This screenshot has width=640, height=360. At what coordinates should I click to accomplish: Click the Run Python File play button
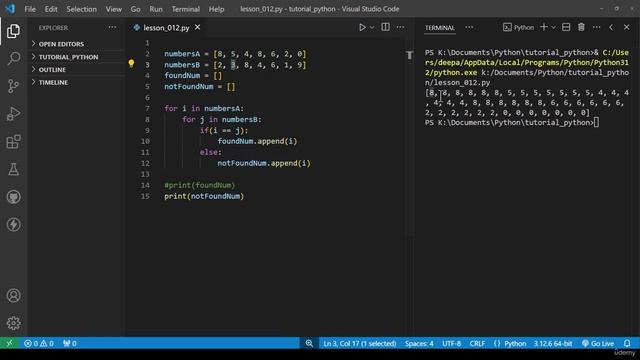point(362,27)
